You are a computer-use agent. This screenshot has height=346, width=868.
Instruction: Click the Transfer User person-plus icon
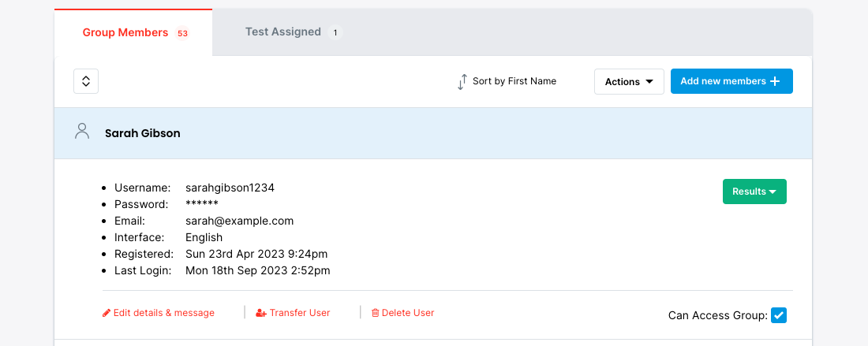(261, 313)
